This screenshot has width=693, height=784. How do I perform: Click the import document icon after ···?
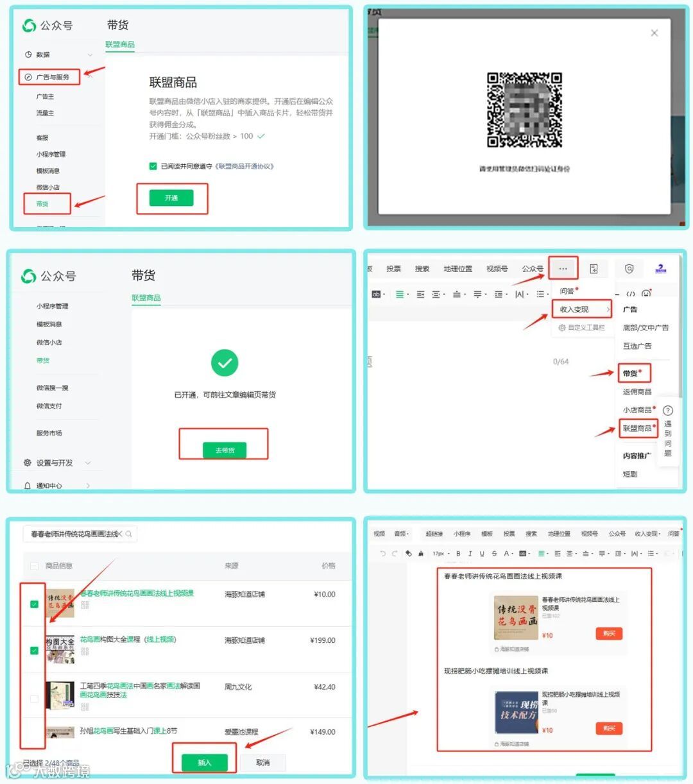594,269
